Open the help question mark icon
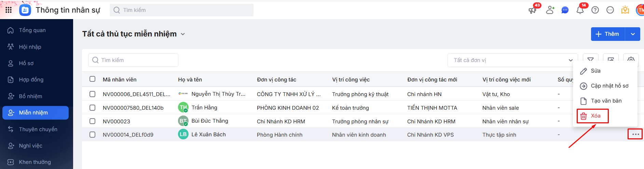 pyautogui.click(x=595, y=10)
